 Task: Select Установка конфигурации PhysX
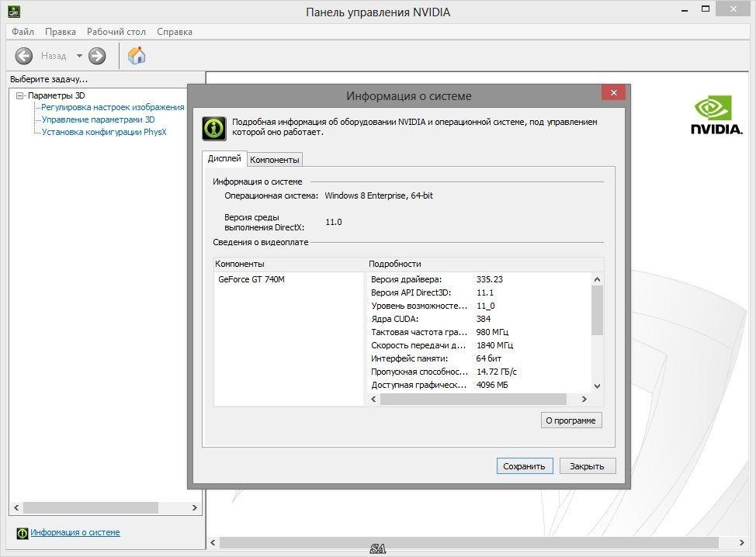click(x=104, y=132)
